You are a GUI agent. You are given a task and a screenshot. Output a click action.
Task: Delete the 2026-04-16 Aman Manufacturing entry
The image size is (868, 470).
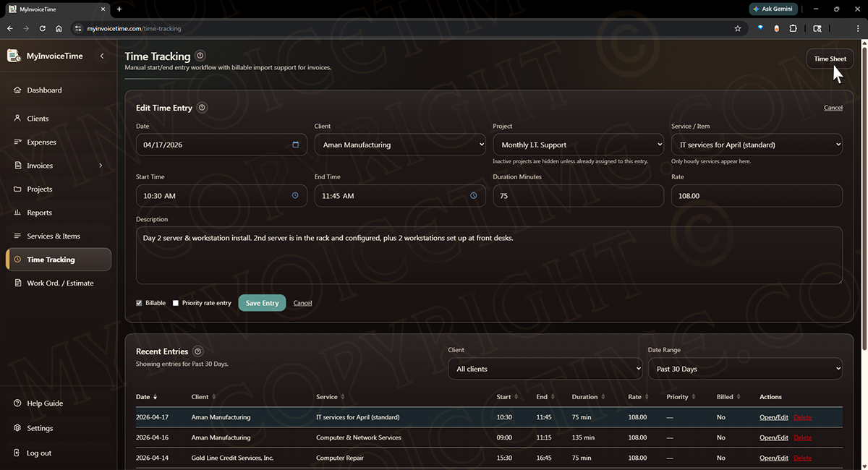click(803, 437)
